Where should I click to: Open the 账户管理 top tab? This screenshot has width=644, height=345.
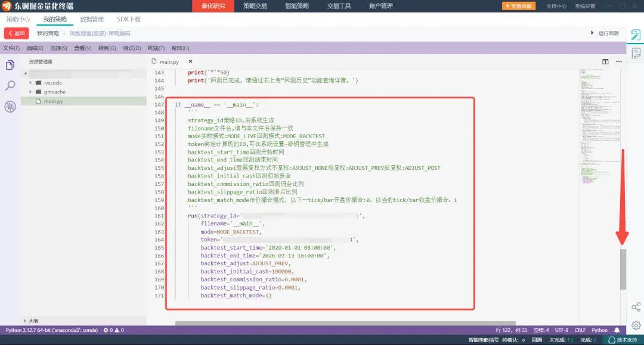[380, 6]
